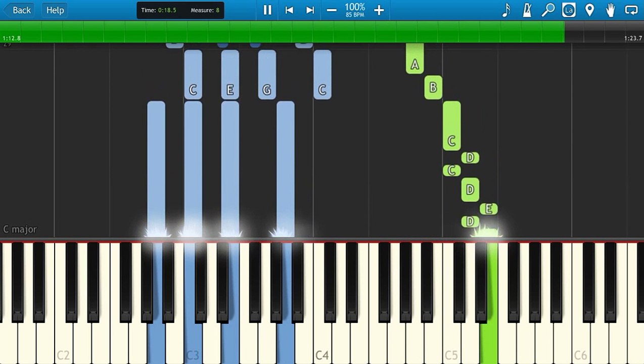Click the long green C note block
644x364 pixels.
click(452, 126)
